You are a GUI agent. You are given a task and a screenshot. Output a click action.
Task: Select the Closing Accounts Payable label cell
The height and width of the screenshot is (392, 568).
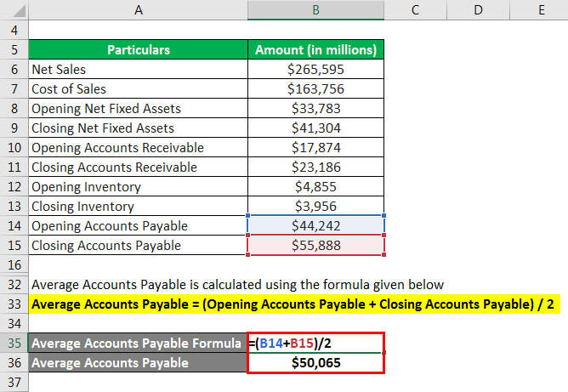coord(138,245)
